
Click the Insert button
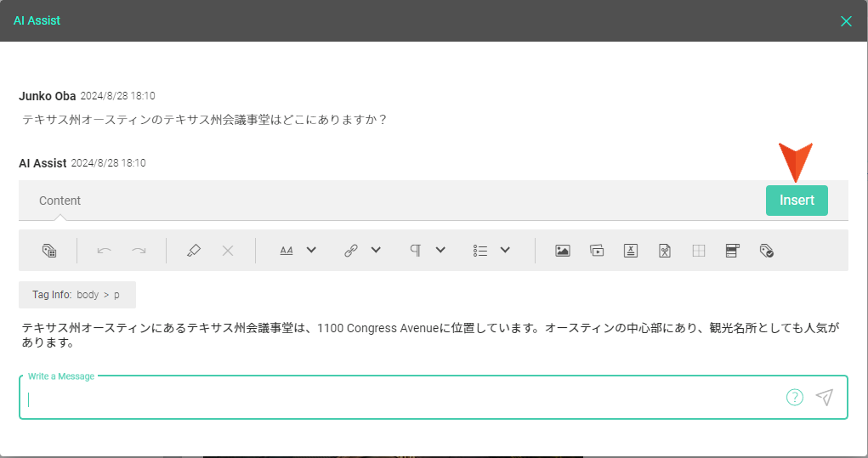[797, 201]
